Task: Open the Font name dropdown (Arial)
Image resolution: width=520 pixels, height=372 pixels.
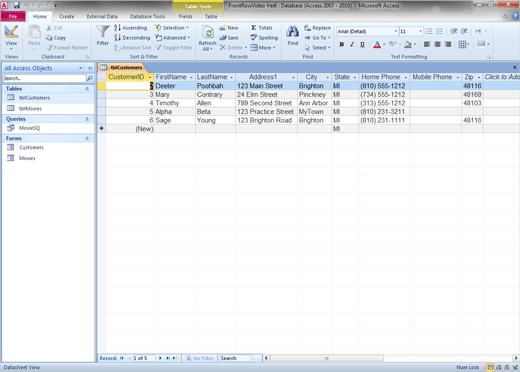Action: pyautogui.click(x=396, y=31)
